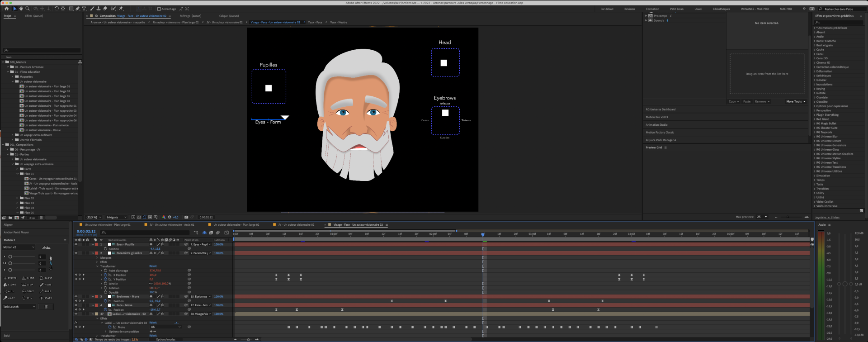This screenshot has height=342, width=868.
Task: Open the Motion v2 dropdown
Action: click(x=19, y=247)
